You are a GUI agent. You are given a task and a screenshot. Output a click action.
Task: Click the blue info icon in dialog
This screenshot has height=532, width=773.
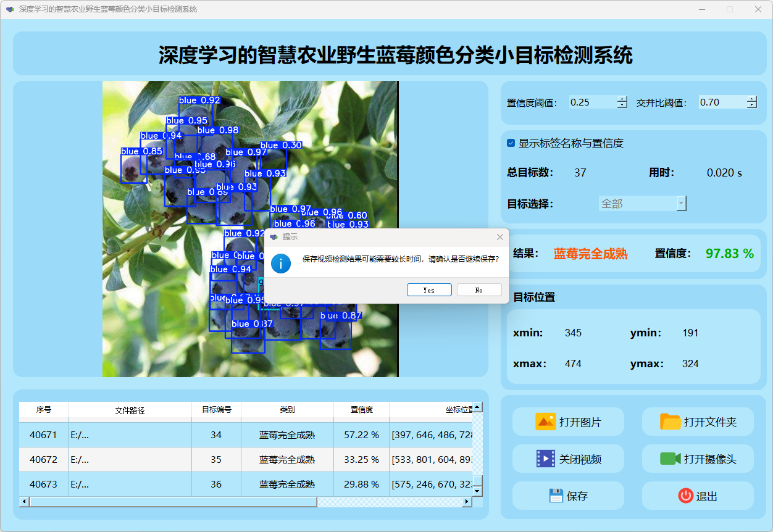pos(281,264)
